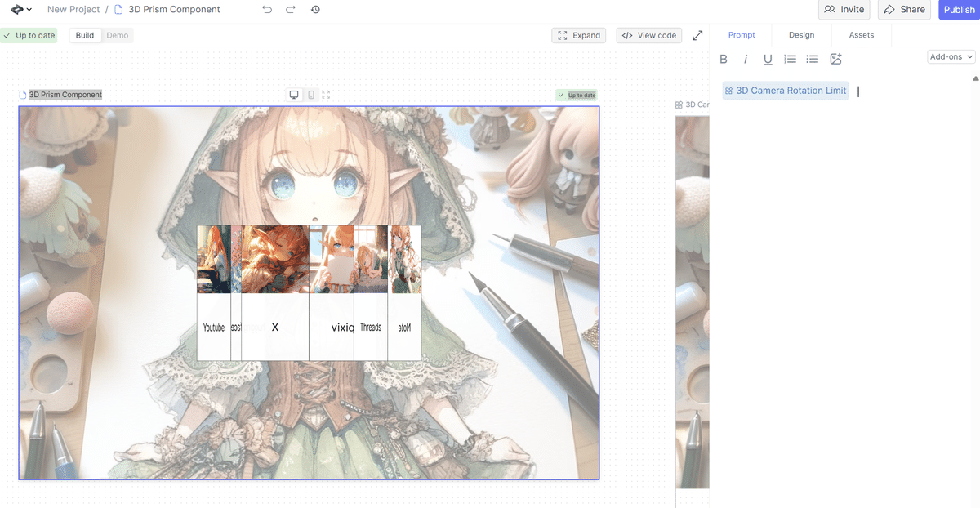Undo the last action

coord(267,10)
